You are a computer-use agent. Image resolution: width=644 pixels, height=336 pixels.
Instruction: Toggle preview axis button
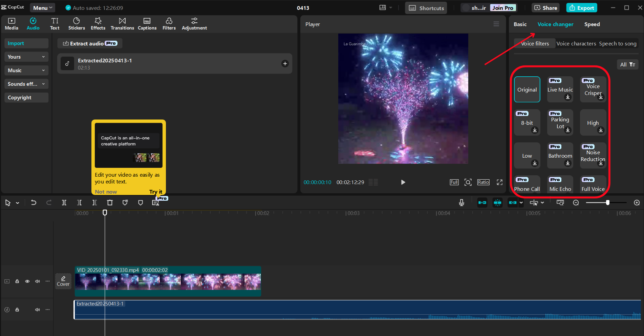pos(534,202)
